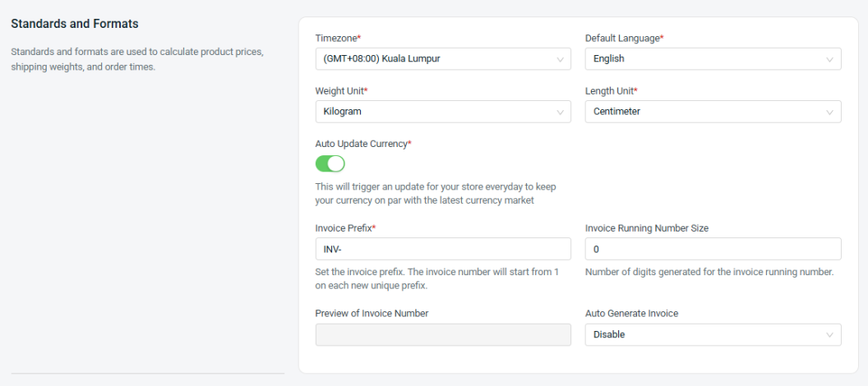Click the Preview of Invoice Number field

[442, 335]
